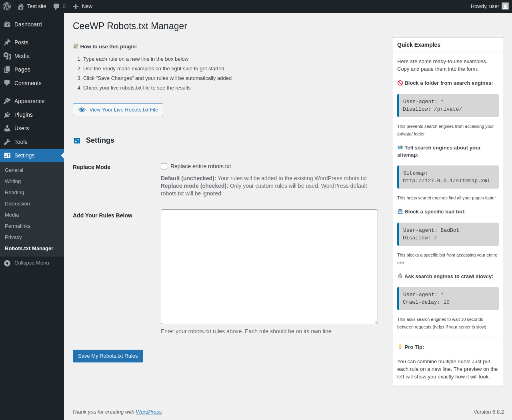Viewport: 512px width, 420px height.
Task: Open user avatar in top right
Action: tap(505, 6)
